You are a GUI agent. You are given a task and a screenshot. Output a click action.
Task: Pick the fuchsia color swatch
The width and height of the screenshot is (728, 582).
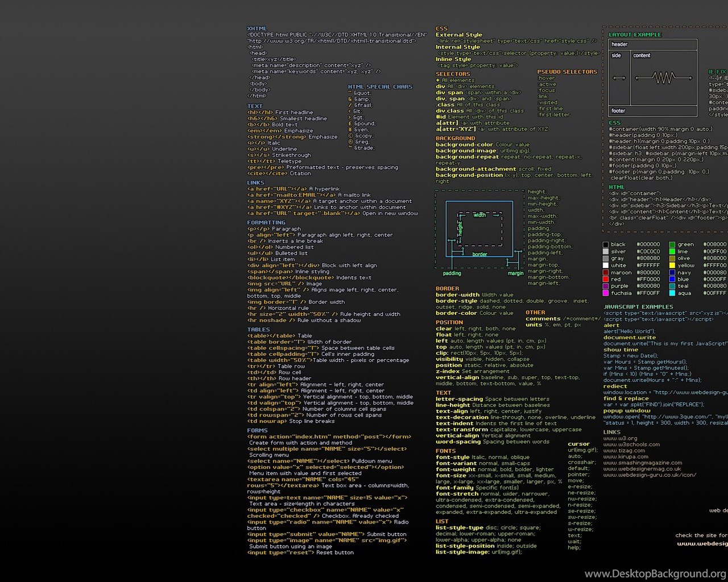pyautogui.click(x=606, y=293)
